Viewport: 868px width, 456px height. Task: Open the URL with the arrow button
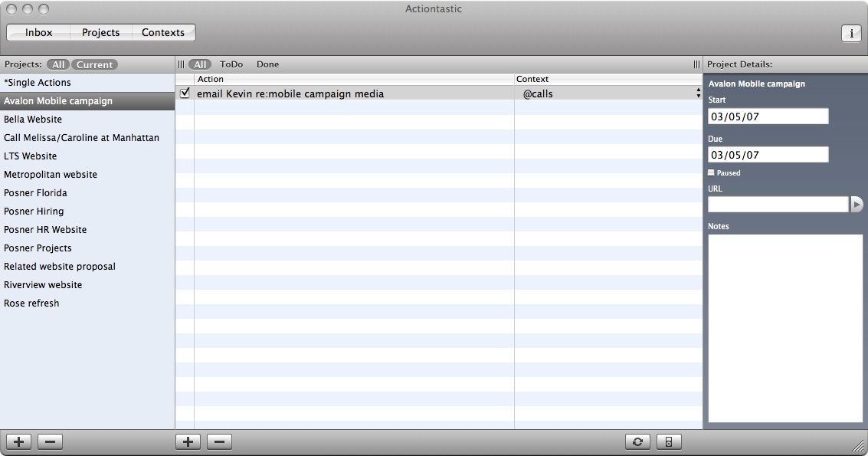click(x=857, y=205)
